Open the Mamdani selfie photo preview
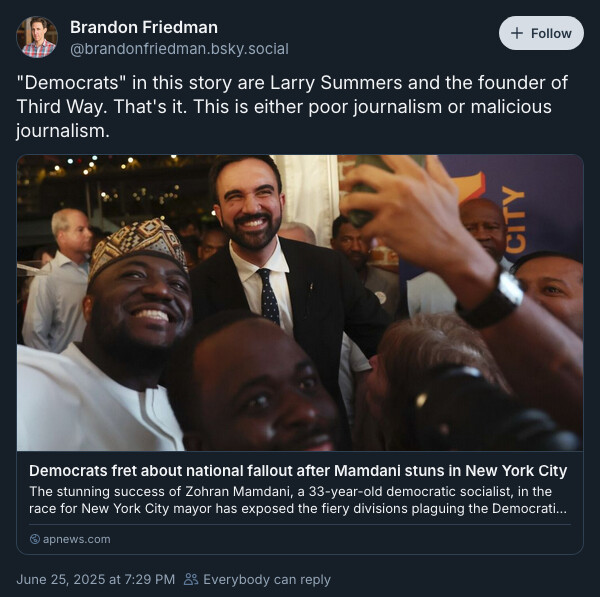600x597 pixels. pos(300,302)
